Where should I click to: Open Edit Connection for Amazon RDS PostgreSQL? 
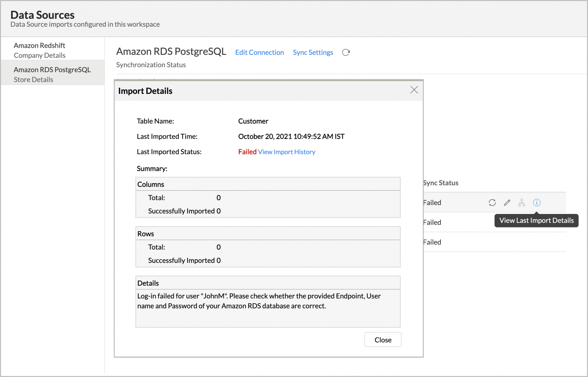(x=259, y=52)
